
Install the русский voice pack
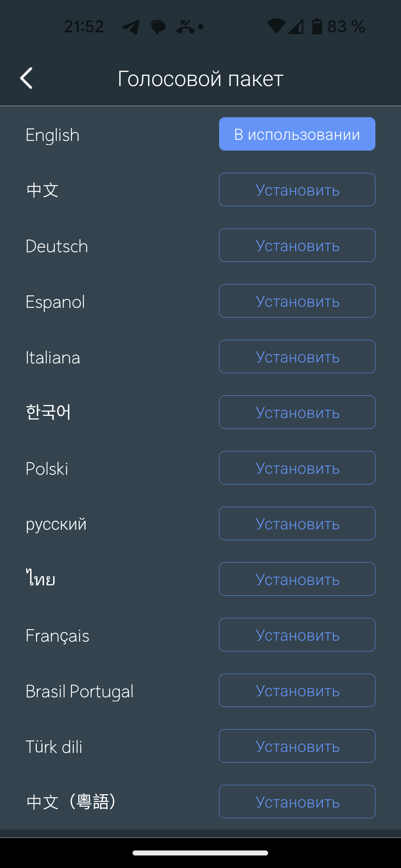click(x=297, y=523)
